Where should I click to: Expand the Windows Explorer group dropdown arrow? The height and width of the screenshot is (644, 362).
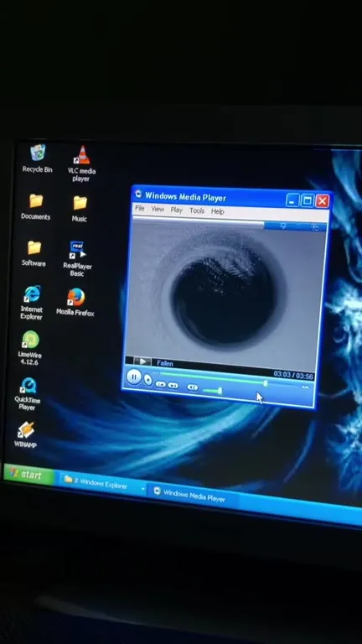[142, 489]
